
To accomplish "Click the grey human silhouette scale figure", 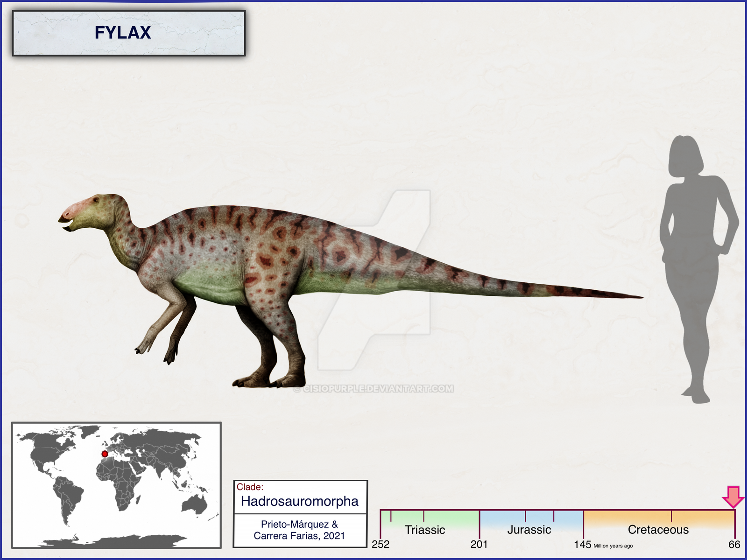I will [x=699, y=269].
